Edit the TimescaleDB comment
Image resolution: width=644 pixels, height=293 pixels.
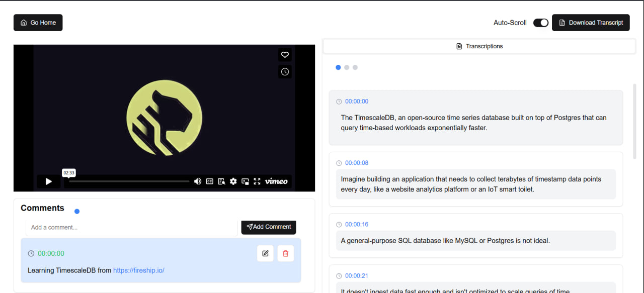click(265, 253)
